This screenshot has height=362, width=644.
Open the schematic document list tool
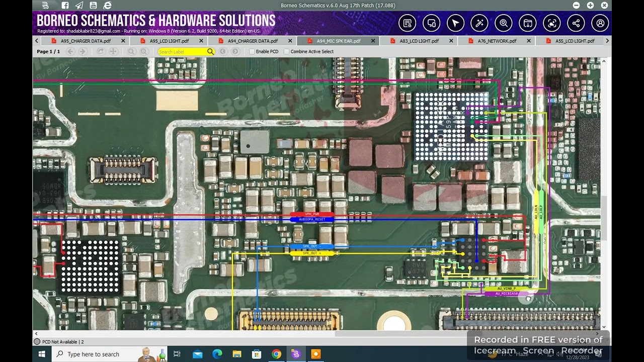[x=407, y=23]
